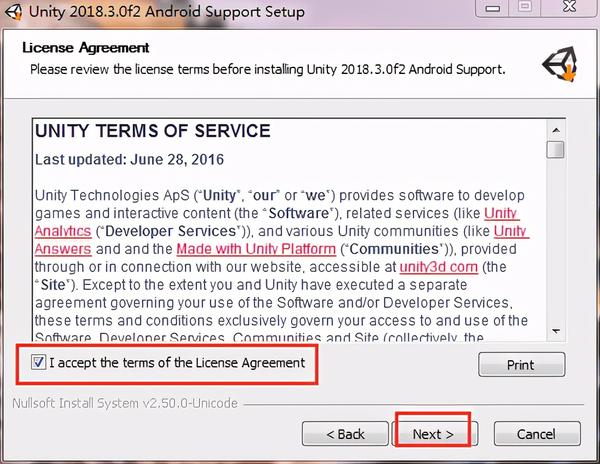The height and width of the screenshot is (464, 600).
Task: Go to the previous step with Back
Action: 346,434
